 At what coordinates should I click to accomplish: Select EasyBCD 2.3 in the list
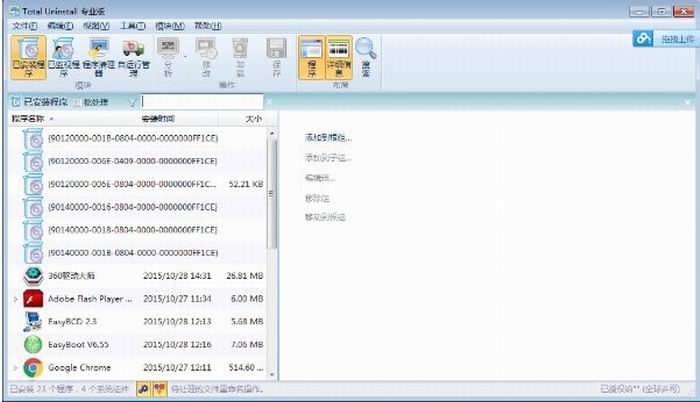[x=138, y=322]
